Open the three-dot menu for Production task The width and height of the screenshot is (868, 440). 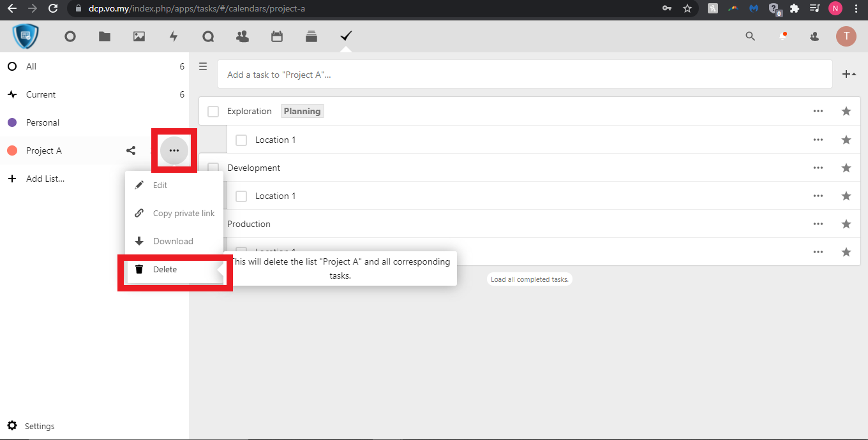(818, 224)
